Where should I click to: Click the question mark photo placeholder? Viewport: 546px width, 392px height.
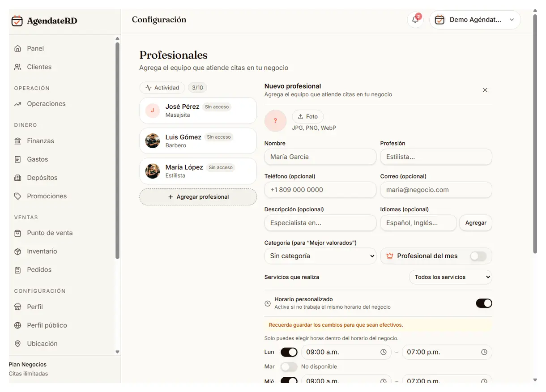tap(275, 121)
